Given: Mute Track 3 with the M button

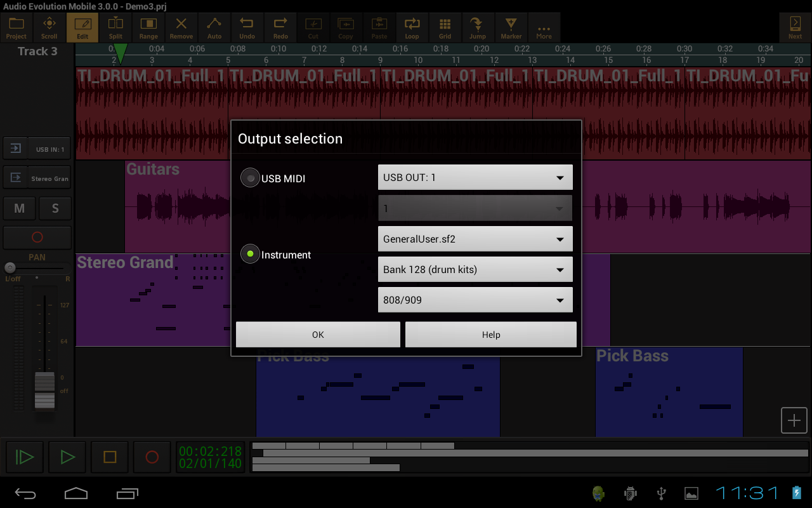Looking at the screenshot, I should 19,208.
